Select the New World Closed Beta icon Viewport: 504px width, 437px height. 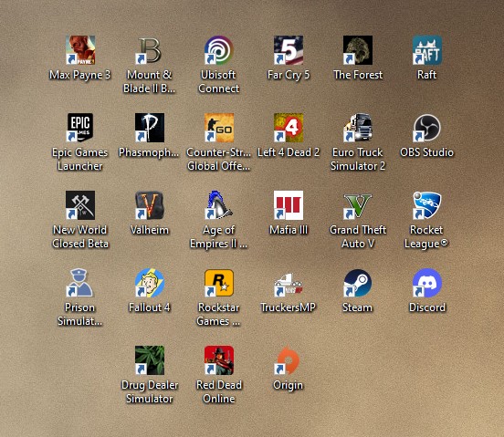click(80, 205)
